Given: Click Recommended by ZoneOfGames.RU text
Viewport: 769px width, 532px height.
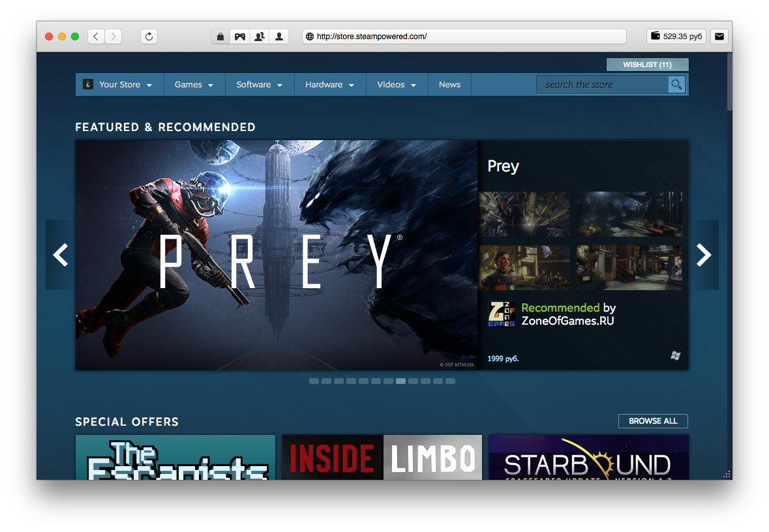Looking at the screenshot, I should tap(568, 314).
